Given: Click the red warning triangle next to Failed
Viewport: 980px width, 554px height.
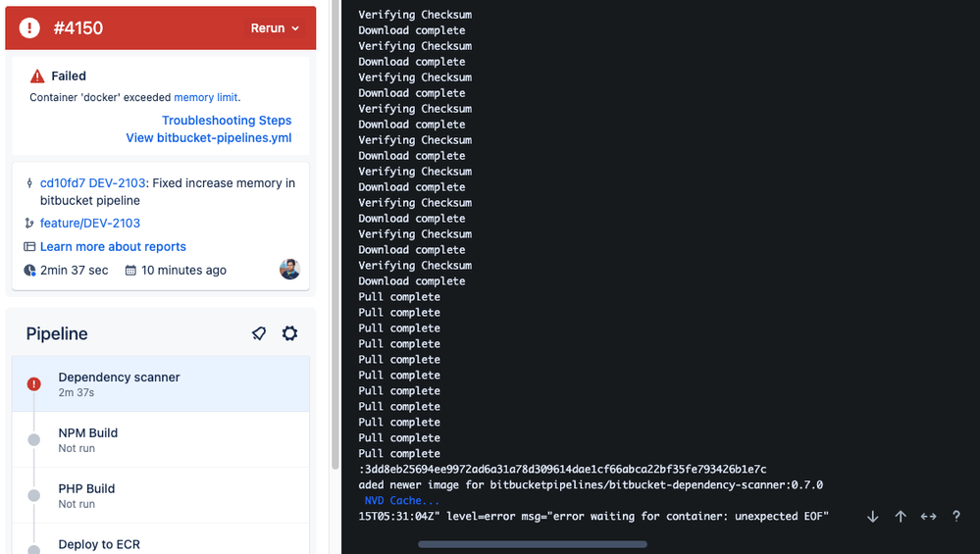Looking at the screenshot, I should pos(37,76).
